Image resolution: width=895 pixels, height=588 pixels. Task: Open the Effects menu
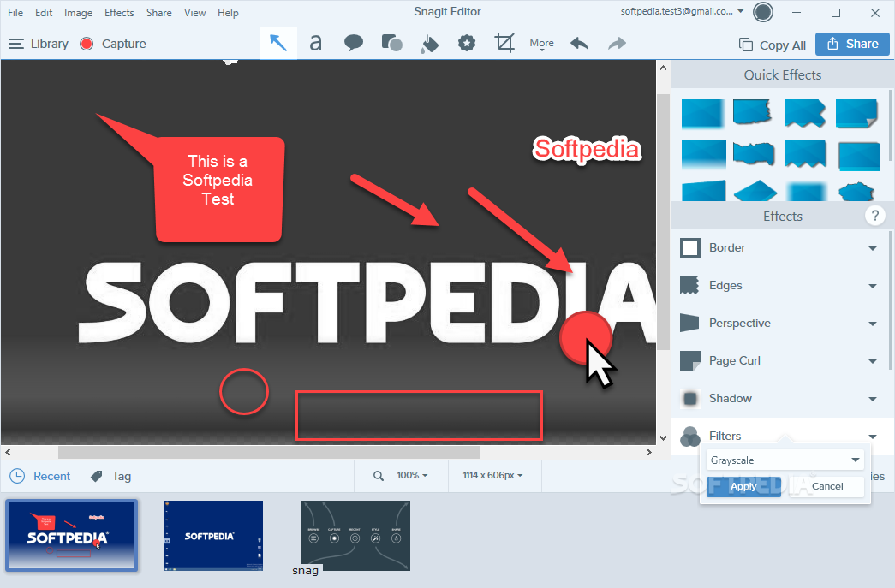pyautogui.click(x=119, y=13)
